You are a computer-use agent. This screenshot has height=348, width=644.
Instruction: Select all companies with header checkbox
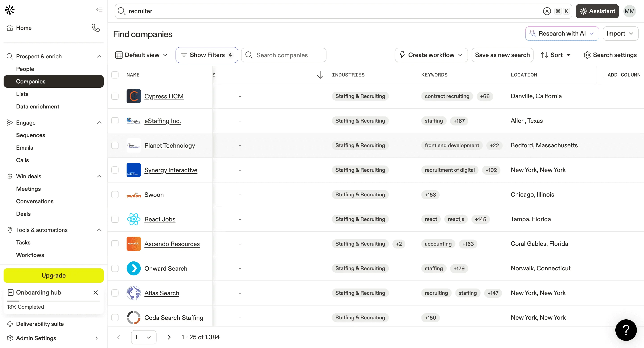[x=115, y=75]
